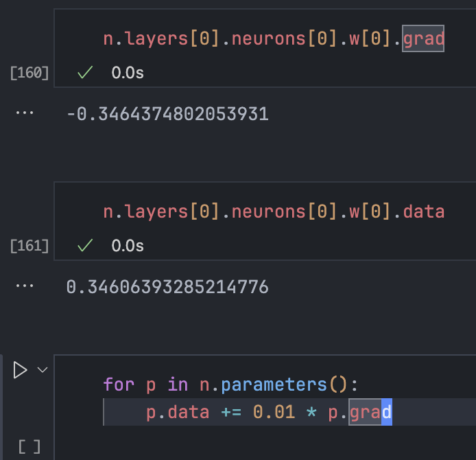Open run options chevron beside play button

[x=43, y=371]
